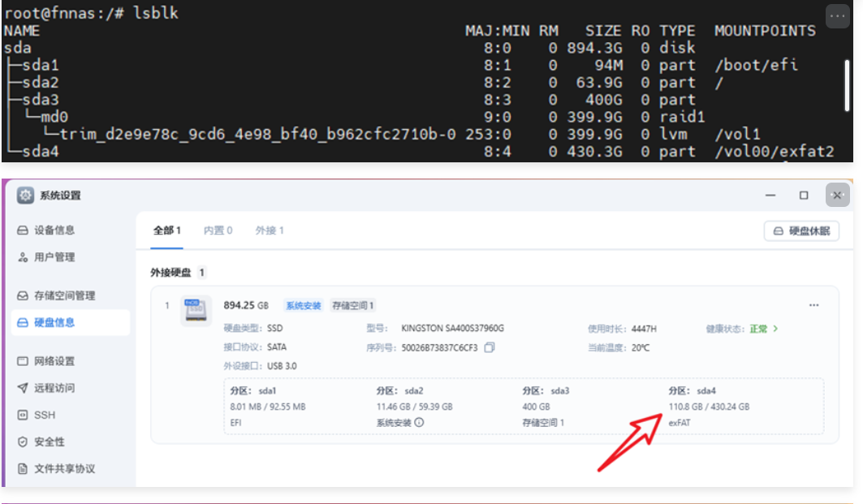Copy the disk serial number
The image size is (863, 504).
pyautogui.click(x=490, y=347)
